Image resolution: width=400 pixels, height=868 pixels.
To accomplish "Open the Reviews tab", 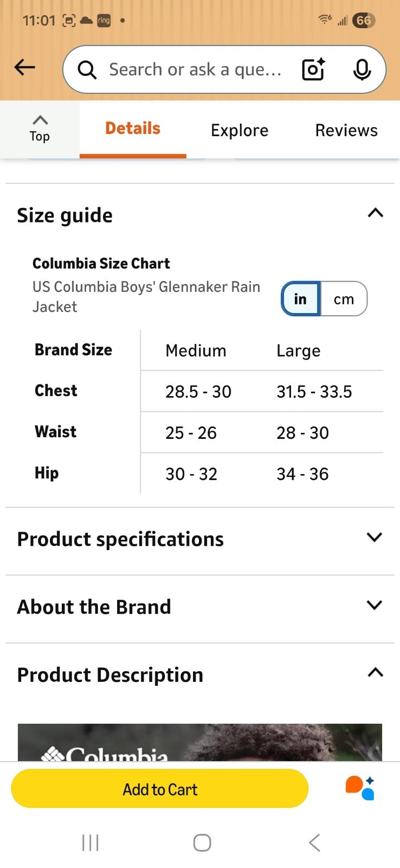I will tap(346, 130).
